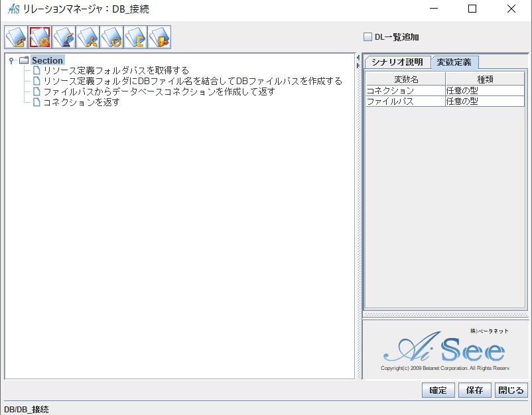Image resolution: width=532 pixels, height=415 pixels.
Task: Click the page icon beside コネクションを返す
Action: pyautogui.click(x=36, y=102)
